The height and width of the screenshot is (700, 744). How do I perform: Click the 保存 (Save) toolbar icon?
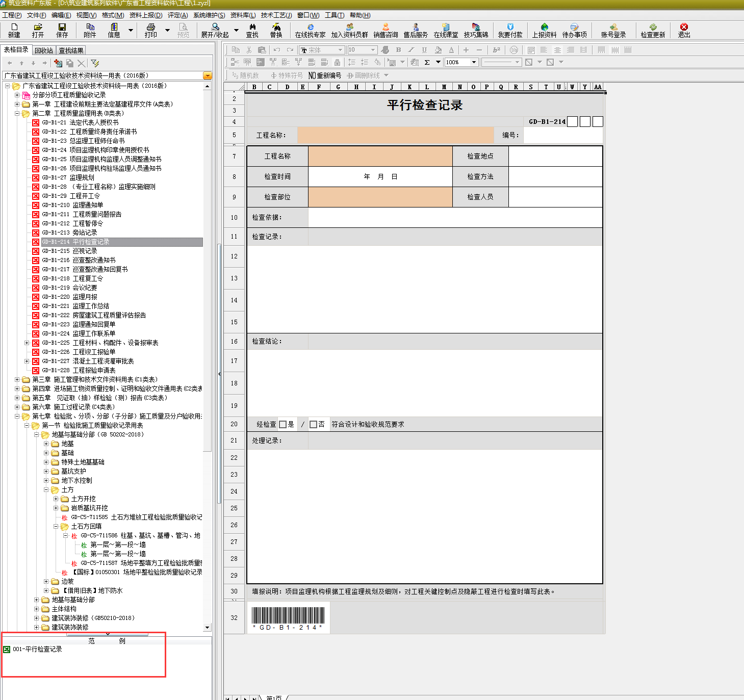click(x=62, y=30)
